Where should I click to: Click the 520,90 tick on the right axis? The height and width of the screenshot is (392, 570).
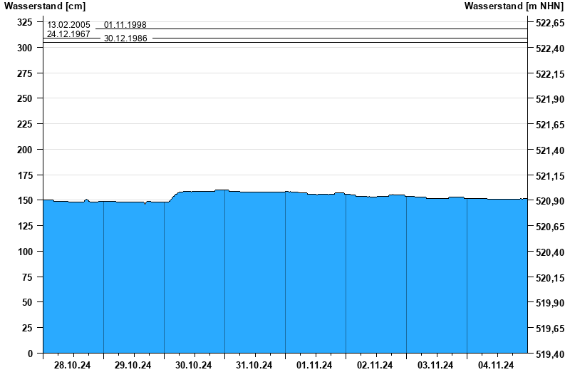click(549, 201)
